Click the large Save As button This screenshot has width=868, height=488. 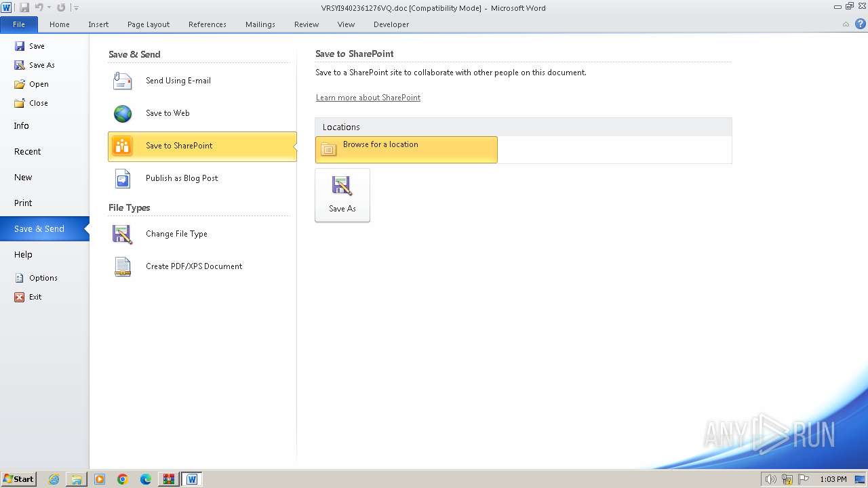coord(342,195)
